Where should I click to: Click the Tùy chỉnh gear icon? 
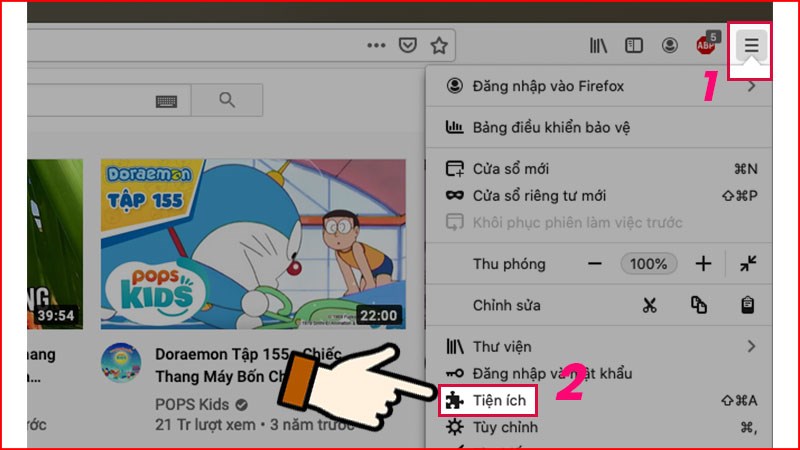tap(455, 427)
